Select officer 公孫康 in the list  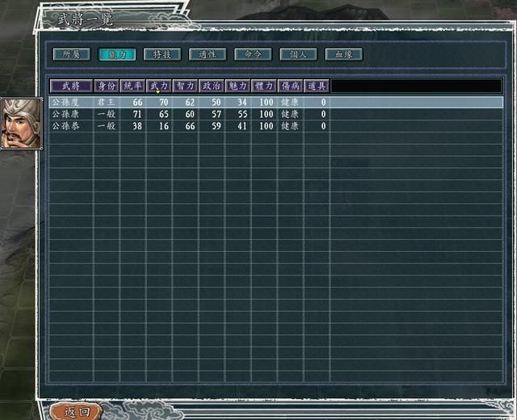point(65,115)
